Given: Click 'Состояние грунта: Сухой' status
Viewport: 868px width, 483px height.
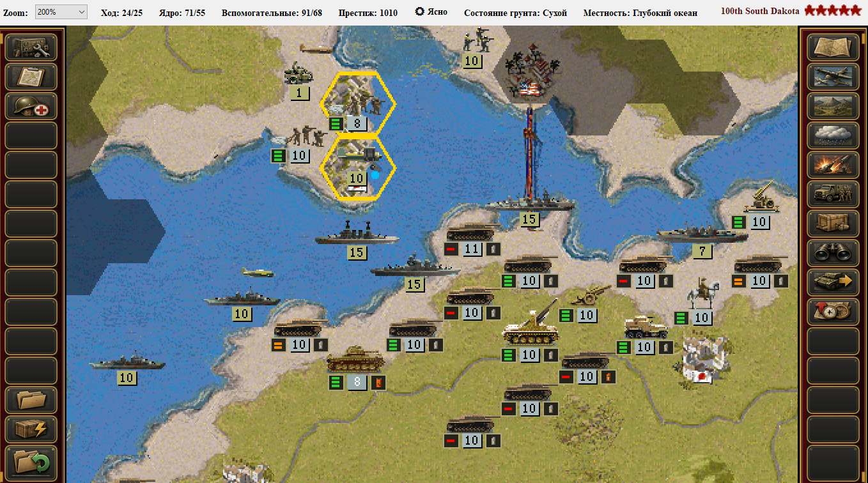Looking at the screenshot, I should [515, 13].
